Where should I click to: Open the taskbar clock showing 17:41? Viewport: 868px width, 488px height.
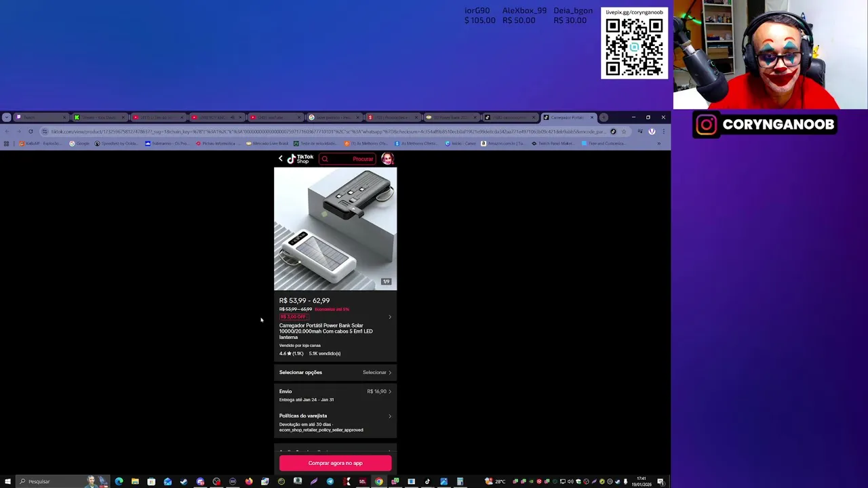[x=642, y=481]
